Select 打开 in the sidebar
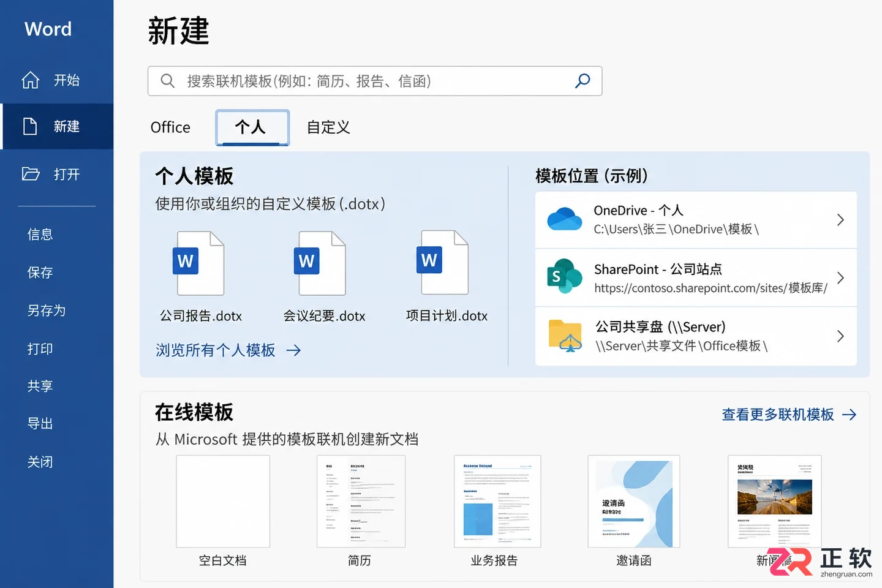This screenshot has height=588, width=882. tap(57, 174)
